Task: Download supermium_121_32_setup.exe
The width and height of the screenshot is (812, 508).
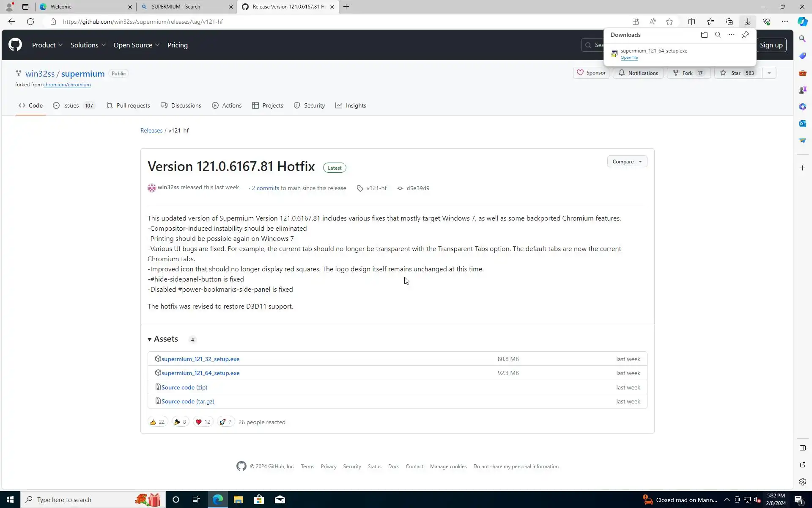Action: (x=200, y=359)
